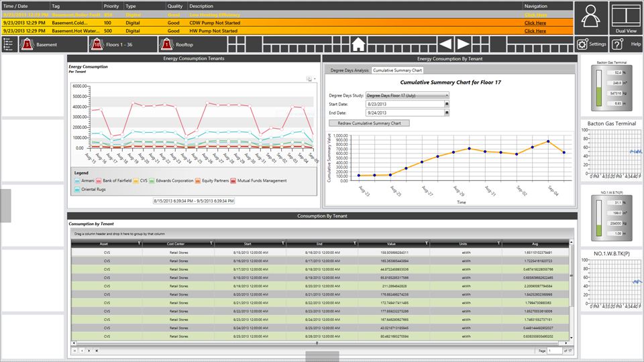Follow Click Here for HW Pump alarm
Screen dimensions: 644x362
(x=535, y=31)
